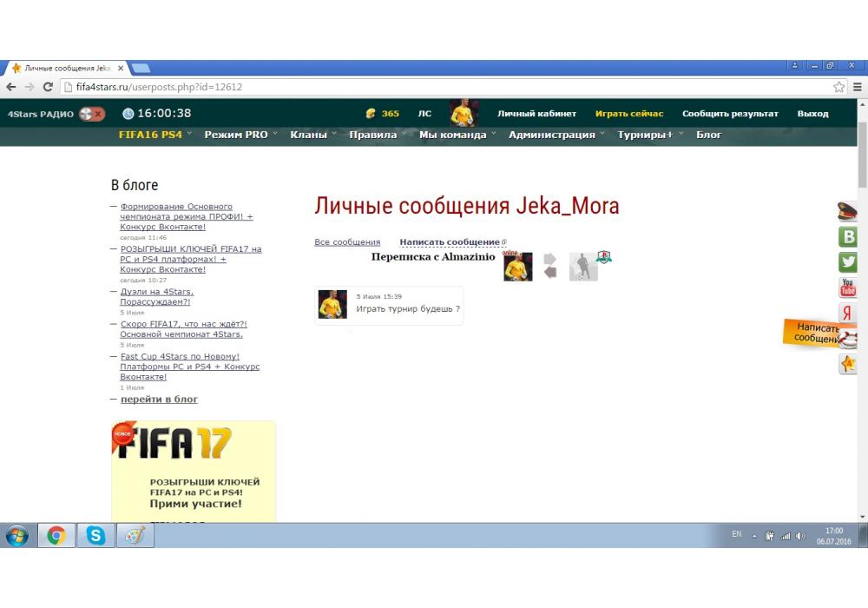
Task: Open the Twitter side icon
Action: tap(847, 262)
